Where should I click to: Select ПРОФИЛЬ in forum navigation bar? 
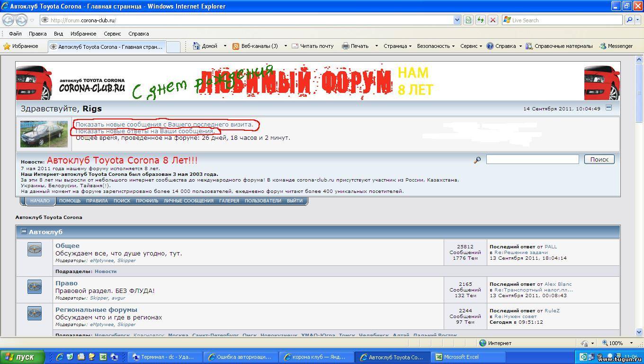tap(147, 200)
